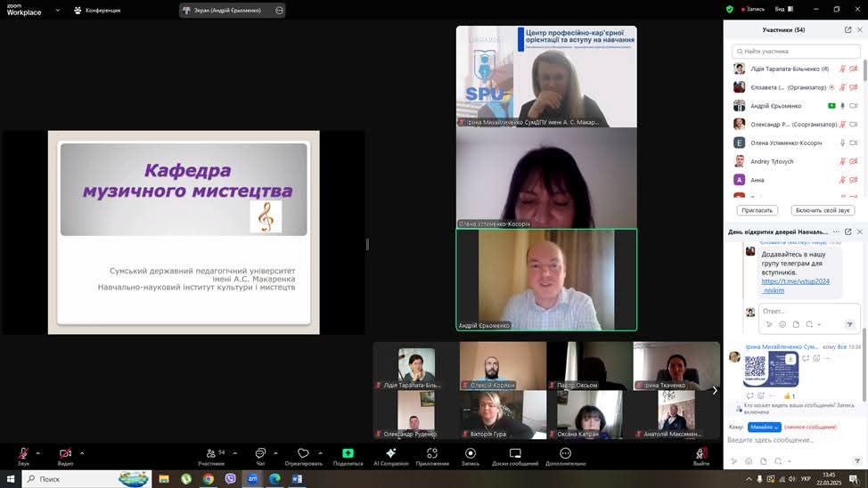
Task: Click Включить свой звук button
Action: tap(822, 210)
